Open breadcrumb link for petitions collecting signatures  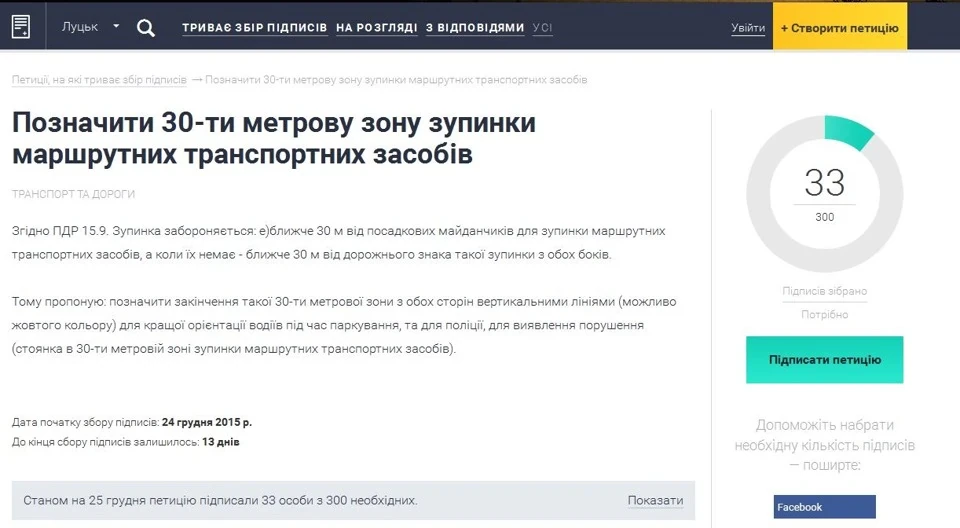99,80
